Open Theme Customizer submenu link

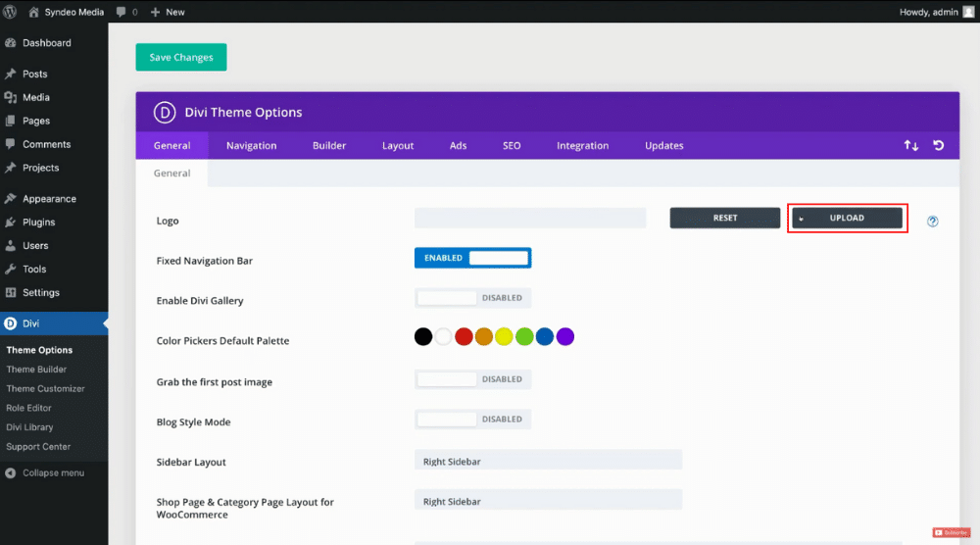pyautogui.click(x=46, y=389)
